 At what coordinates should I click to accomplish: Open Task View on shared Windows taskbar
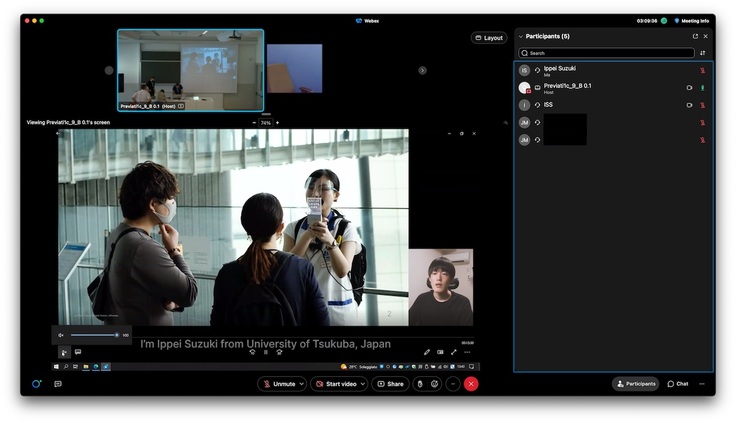[x=76, y=367]
